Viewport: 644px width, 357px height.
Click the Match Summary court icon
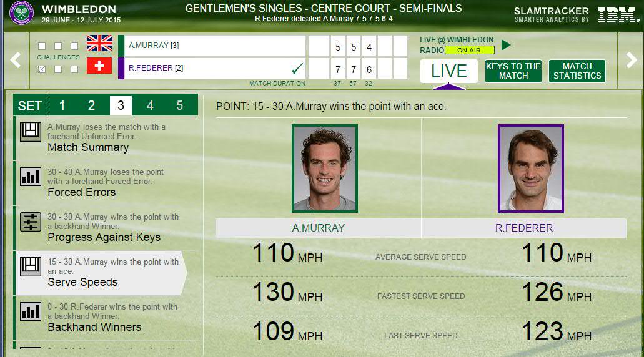point(31,132)
